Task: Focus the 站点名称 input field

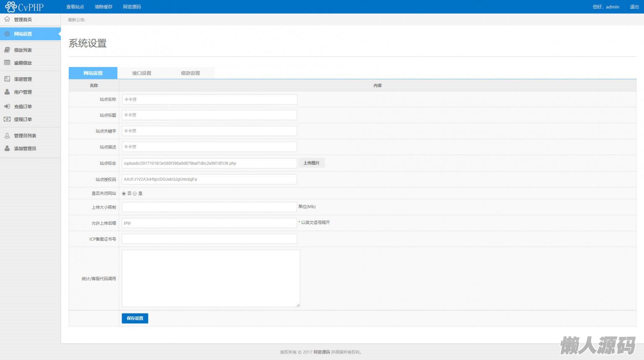Action: click(210, 99)
